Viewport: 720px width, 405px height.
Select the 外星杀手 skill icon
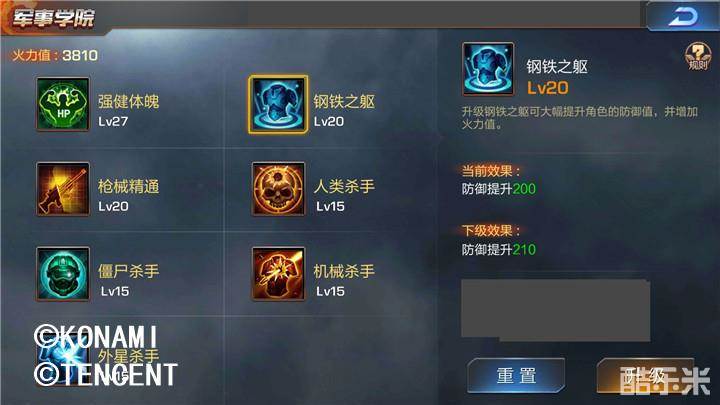[x=63, y=358]
